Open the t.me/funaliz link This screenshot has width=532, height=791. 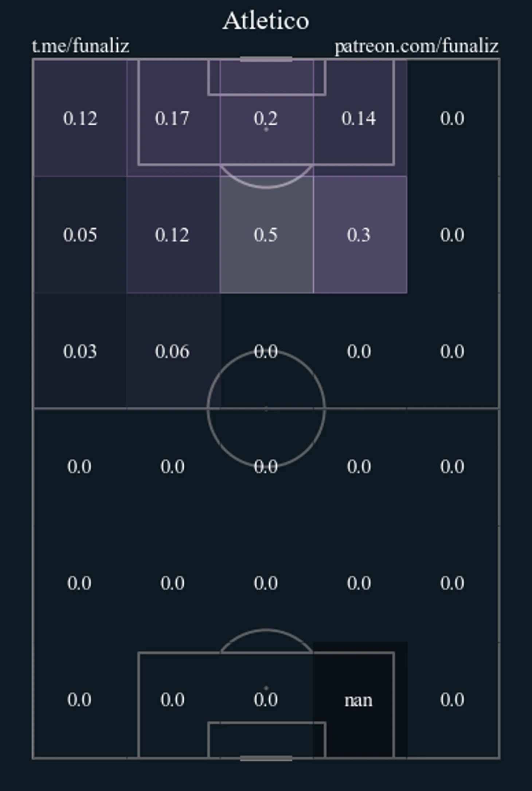pos(81,46)
